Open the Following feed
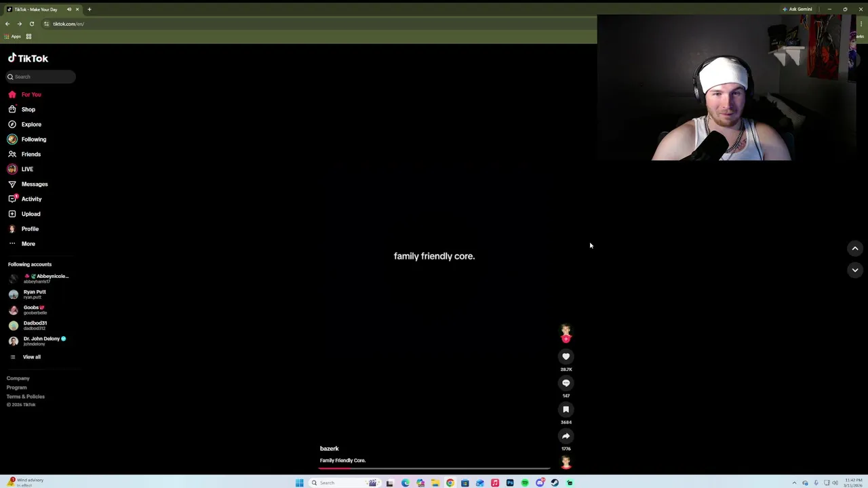 (x=28, y=139)
